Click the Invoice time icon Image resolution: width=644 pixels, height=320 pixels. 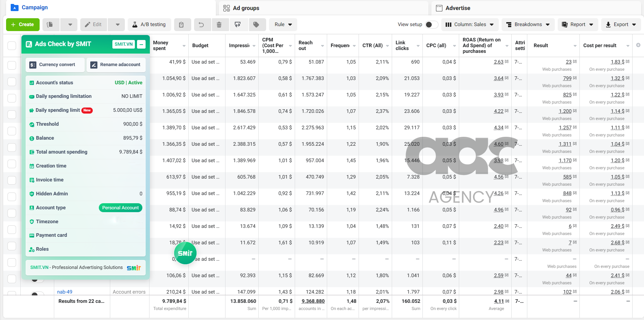pyautogui.click(x=32, y=180)
